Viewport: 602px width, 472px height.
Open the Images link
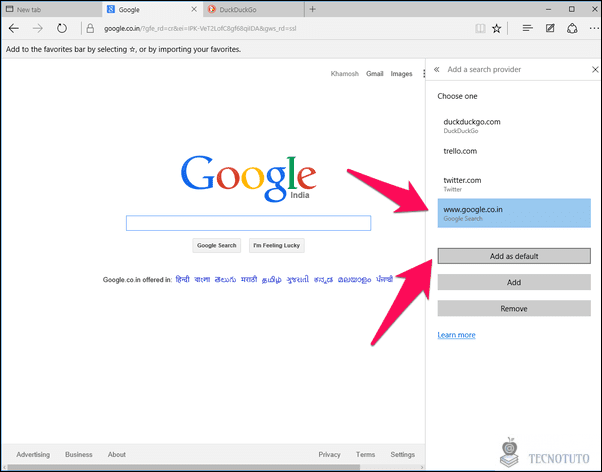401,74
